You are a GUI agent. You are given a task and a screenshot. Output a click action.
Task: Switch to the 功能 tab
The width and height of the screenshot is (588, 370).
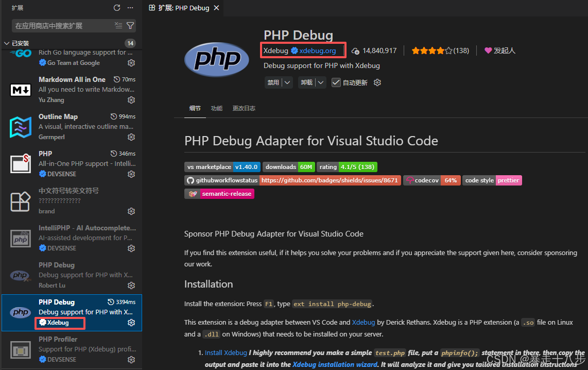(x=217, y=108)
